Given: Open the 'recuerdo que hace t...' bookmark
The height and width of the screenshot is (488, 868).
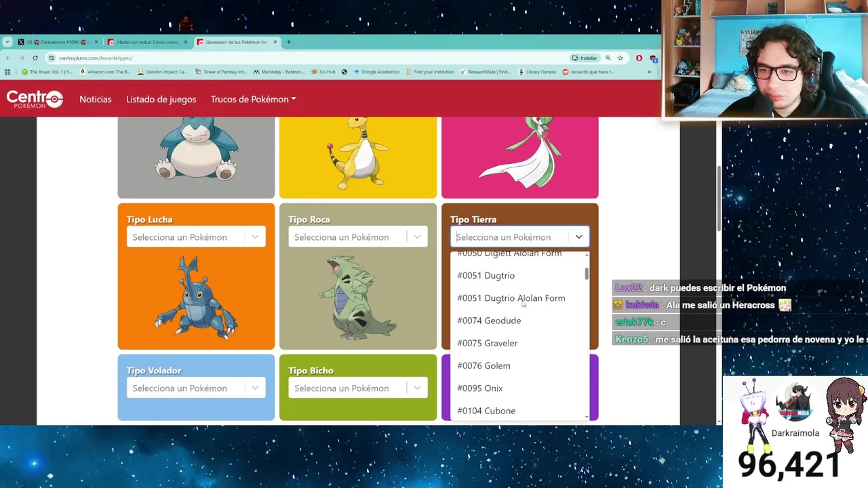Looking at the screenshot, I should [x=589, y=72].
